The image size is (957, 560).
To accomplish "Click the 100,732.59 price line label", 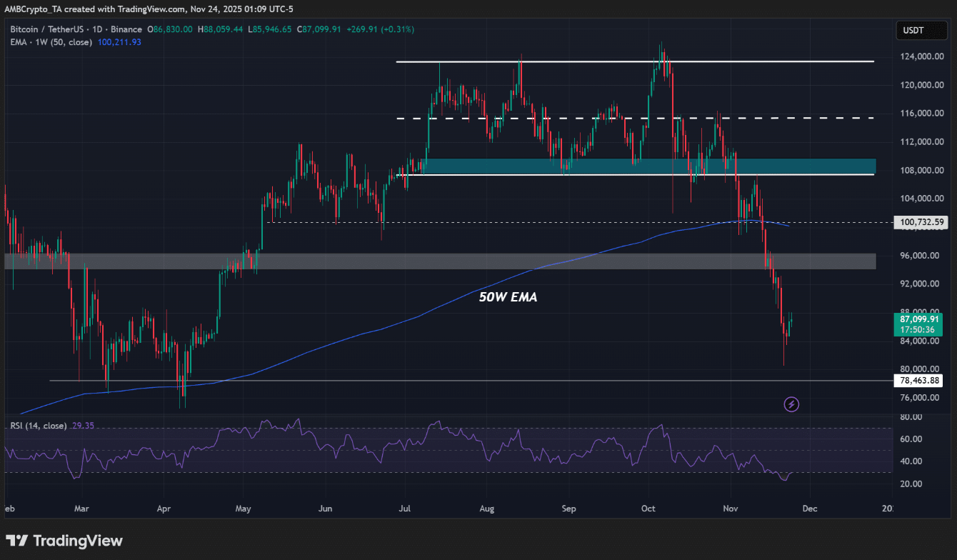I will (x=919, y=222).
